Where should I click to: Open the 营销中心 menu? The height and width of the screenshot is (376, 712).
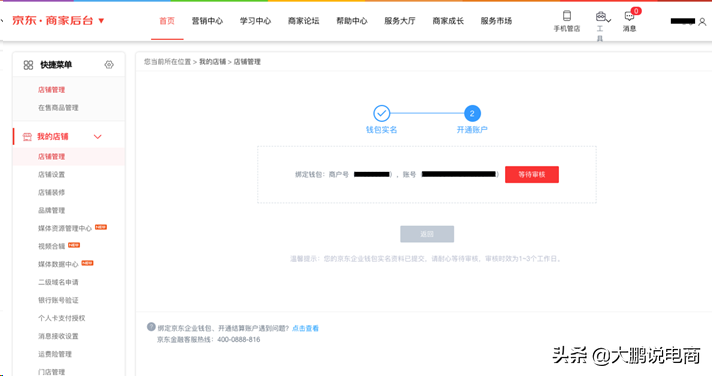click(x=207, y=21)
